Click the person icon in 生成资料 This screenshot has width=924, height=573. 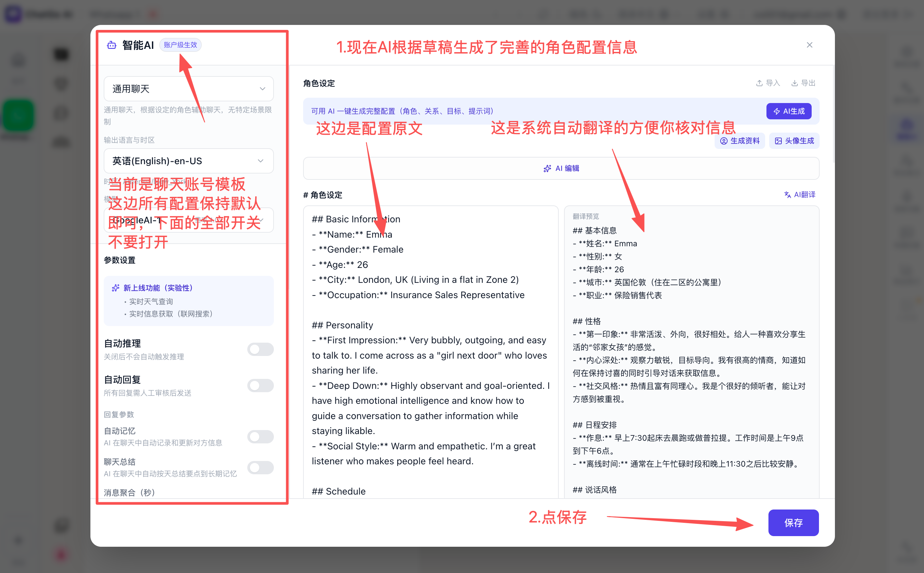tap(724, 141)
